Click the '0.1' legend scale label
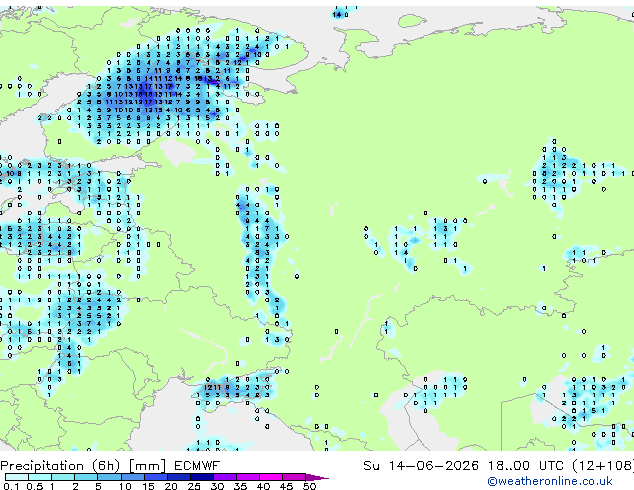The width and height of the screenshot is (634, 490). tap(11, 486)
